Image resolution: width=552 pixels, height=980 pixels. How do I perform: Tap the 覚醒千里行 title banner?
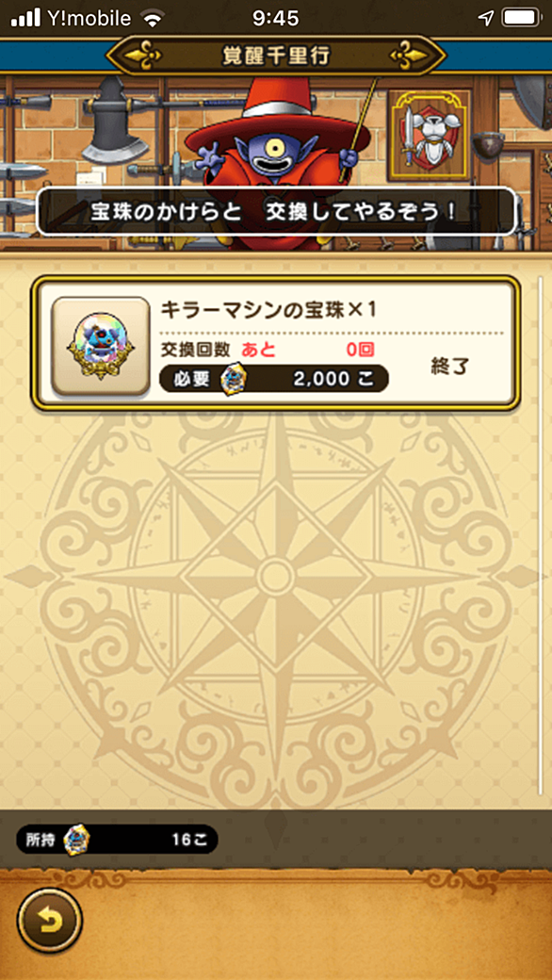276,56
